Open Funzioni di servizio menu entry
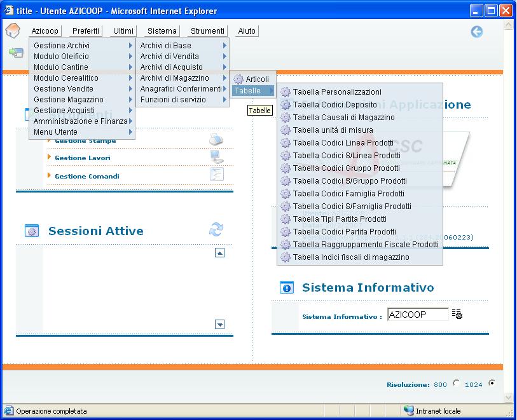Image resolution: width=517 pixels, height=420 pixels. click(x=183, y=100)
